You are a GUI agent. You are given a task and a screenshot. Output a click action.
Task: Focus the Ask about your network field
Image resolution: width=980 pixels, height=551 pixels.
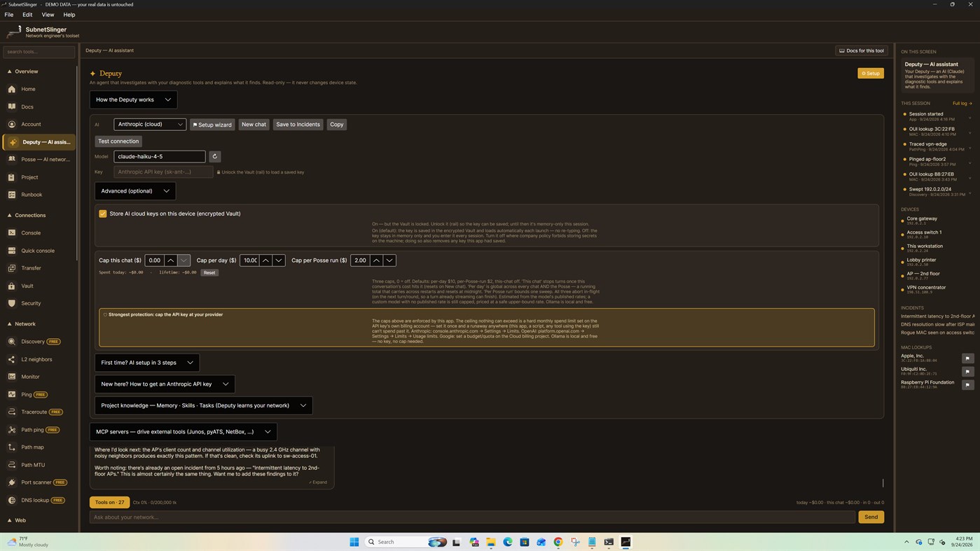pos(472,517)
